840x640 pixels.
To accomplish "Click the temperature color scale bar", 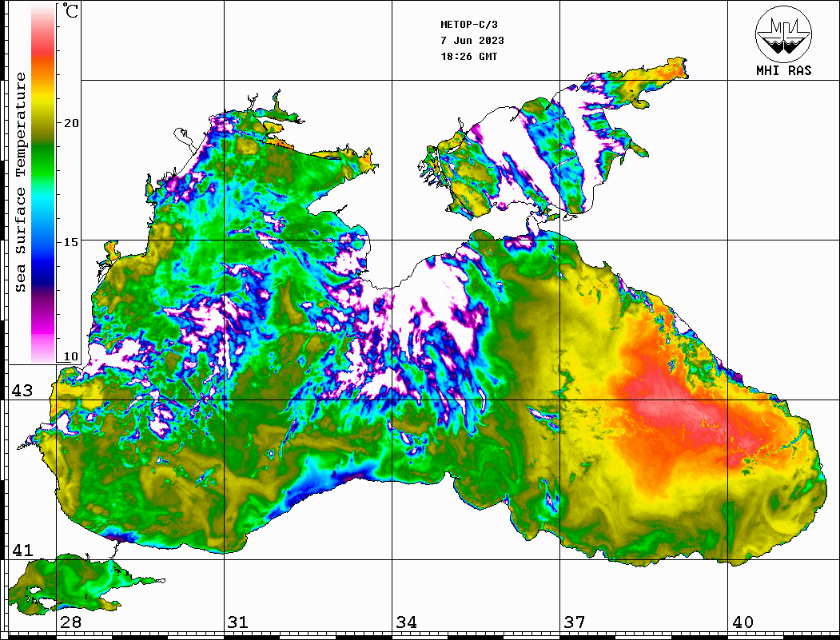I will tap(43, 184).
